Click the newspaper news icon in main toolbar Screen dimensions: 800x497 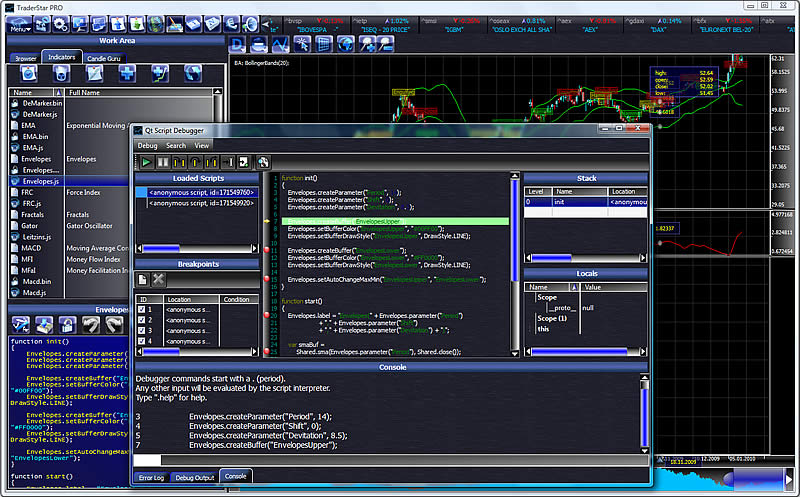click(x=212, y=24)
